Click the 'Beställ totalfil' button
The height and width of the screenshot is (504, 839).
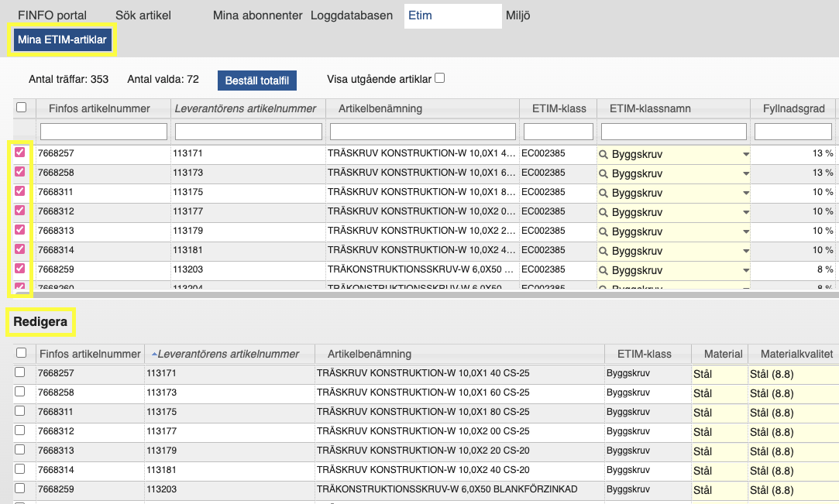256,80
